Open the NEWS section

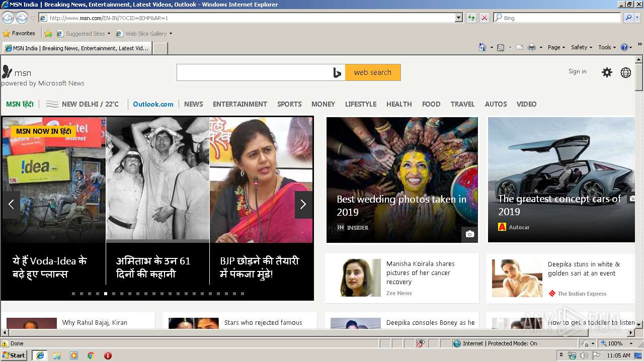point(194,104)
